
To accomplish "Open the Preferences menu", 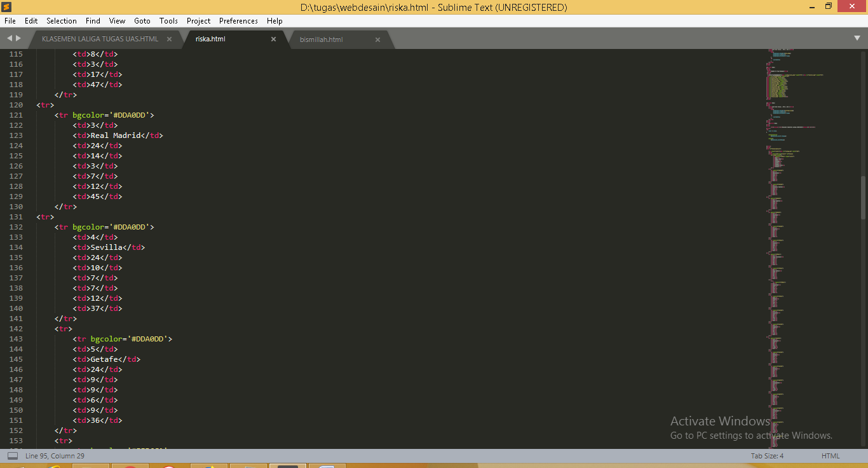I will 238,21.
